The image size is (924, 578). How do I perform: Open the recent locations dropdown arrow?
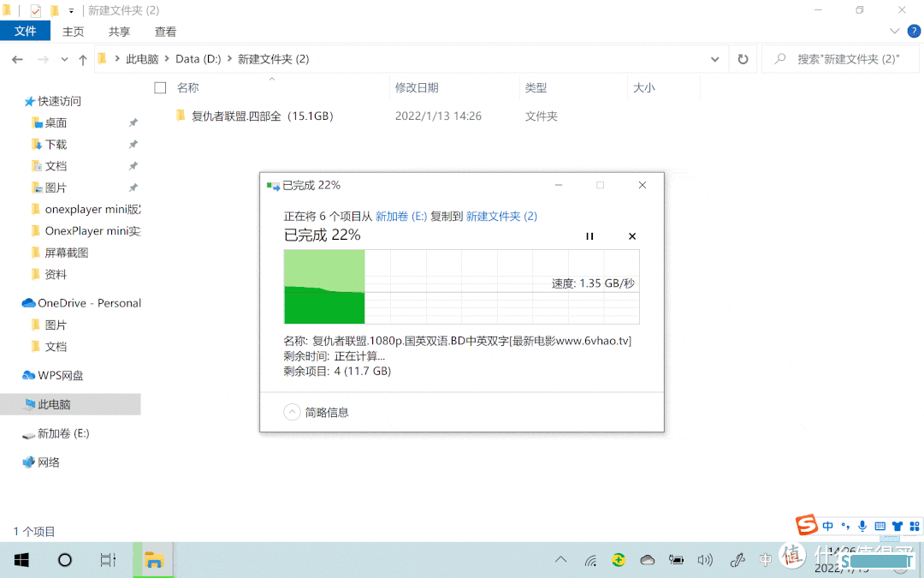click(x=64, y=60)
